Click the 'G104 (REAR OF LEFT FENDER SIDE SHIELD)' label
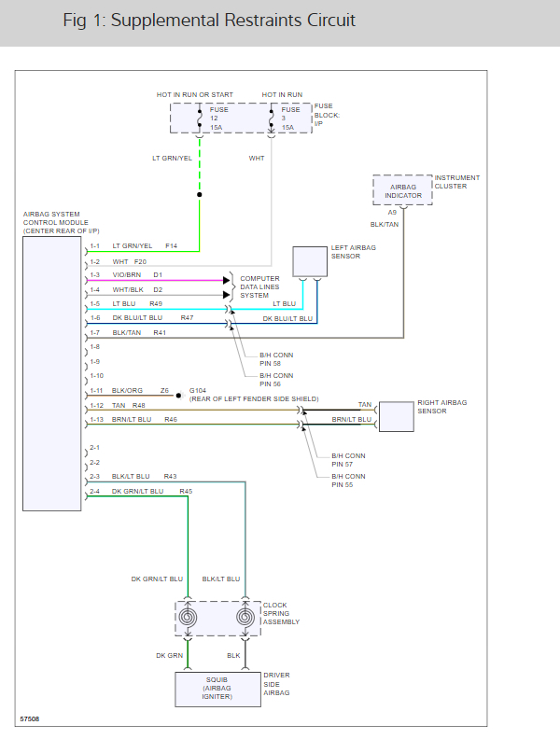Image resolution: width=560 pixels, height=753 pixels. pyautogui.click(x=254, y=395)
